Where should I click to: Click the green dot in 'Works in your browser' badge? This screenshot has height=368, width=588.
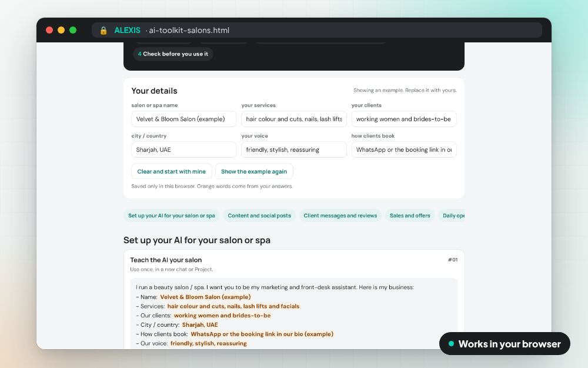[x=451, y=344]
